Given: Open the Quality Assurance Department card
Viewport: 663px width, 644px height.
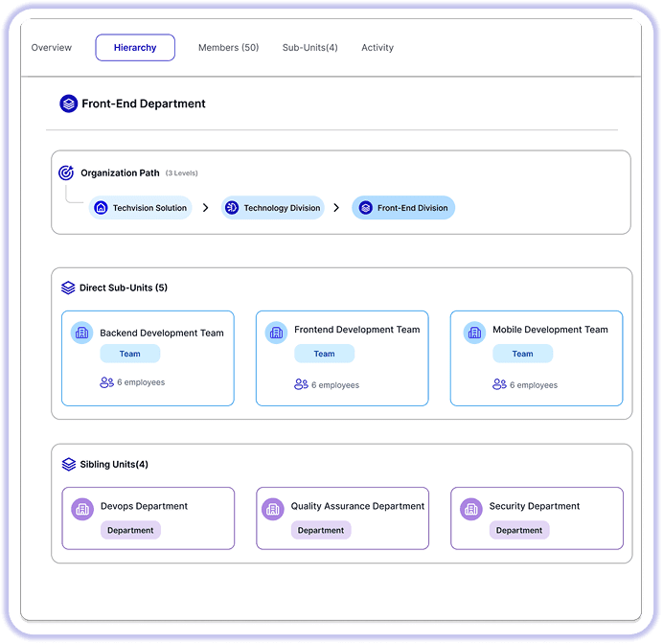Looking at the screenshot, I should coord(342,517).
